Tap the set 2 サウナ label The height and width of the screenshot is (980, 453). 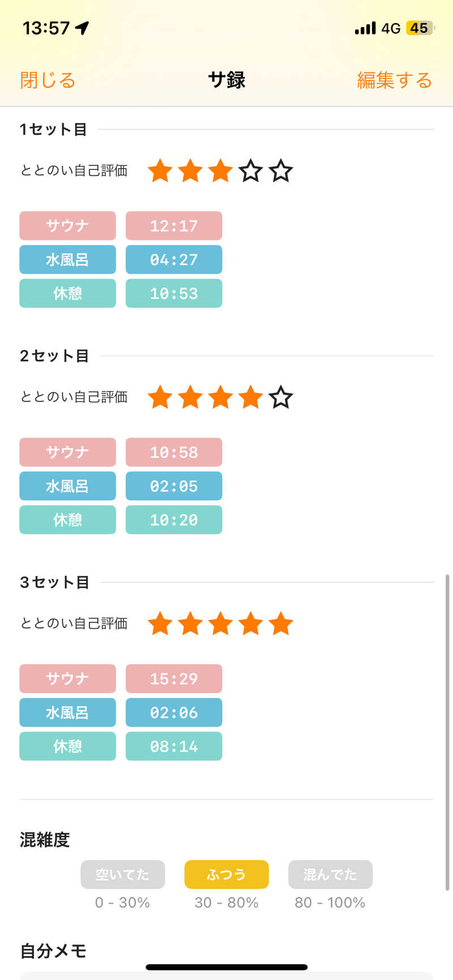pyautogui.click(x=67, y=452)
